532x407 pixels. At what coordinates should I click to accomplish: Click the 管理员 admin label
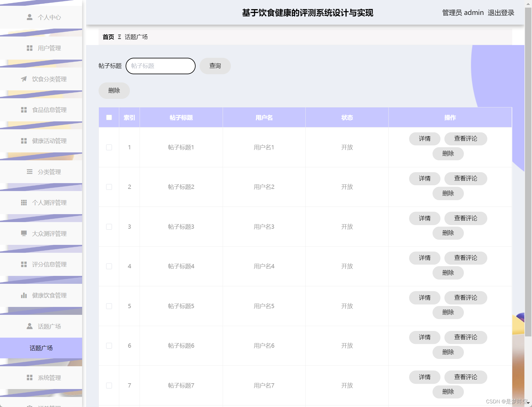click(x=463, y=12)
